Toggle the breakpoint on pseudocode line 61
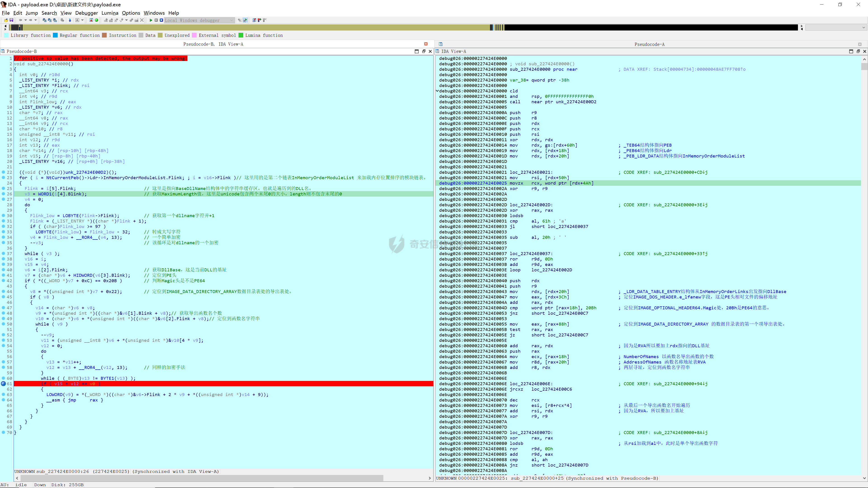This screenshot has height=488, width=868. point(3,384)
